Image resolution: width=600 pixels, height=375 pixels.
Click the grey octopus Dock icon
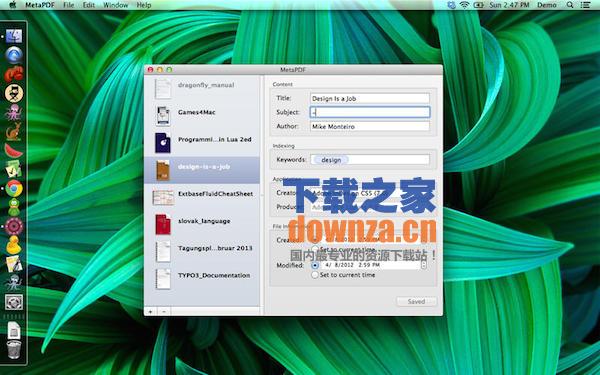coord(14,282)
